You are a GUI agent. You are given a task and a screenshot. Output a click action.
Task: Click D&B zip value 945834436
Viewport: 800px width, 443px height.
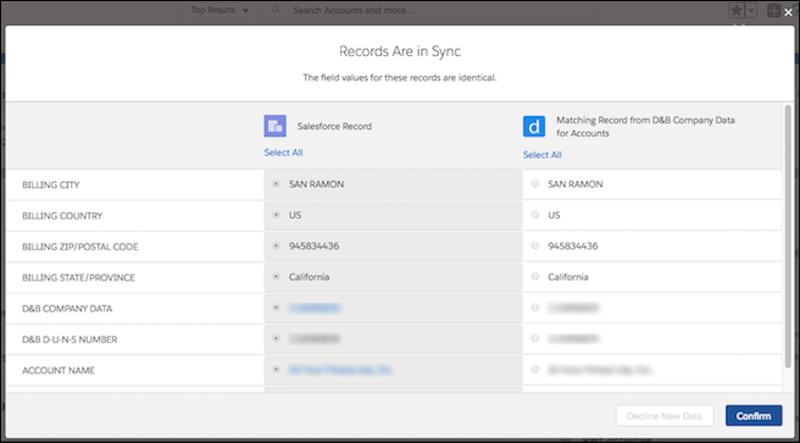click(572, 246)
